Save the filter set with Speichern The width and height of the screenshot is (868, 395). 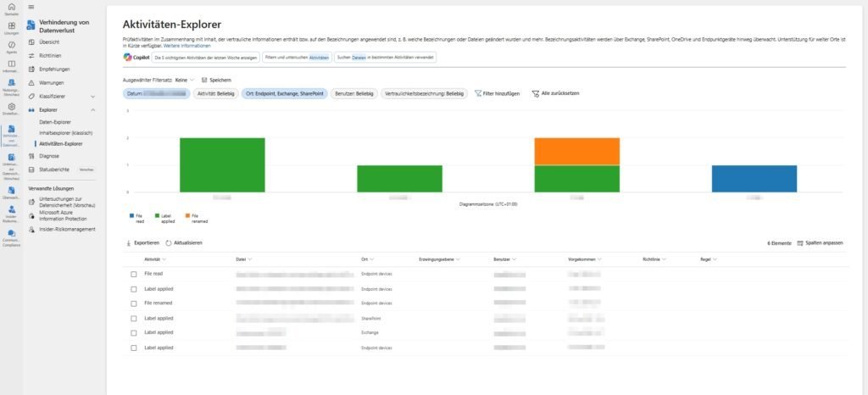tap(215, 80)
